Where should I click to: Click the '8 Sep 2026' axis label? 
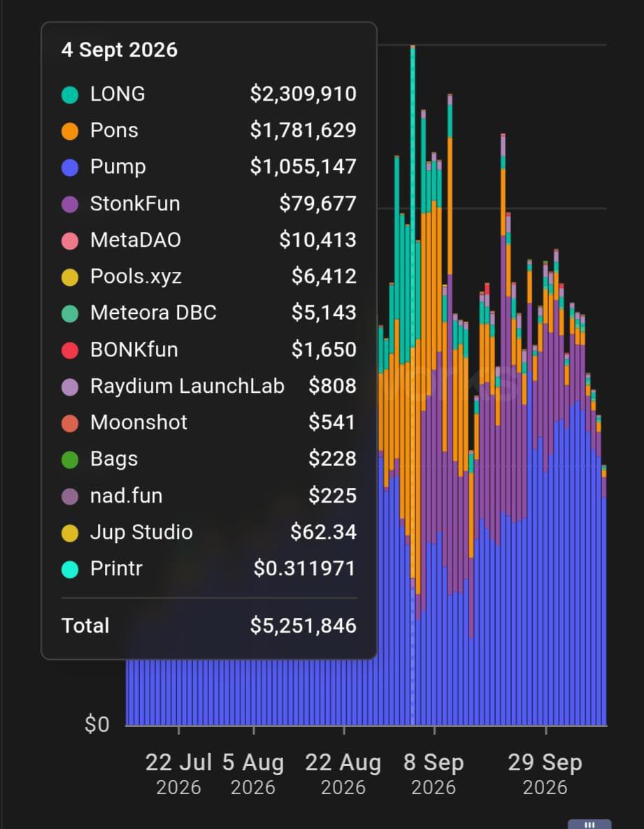tap(434, 774)
